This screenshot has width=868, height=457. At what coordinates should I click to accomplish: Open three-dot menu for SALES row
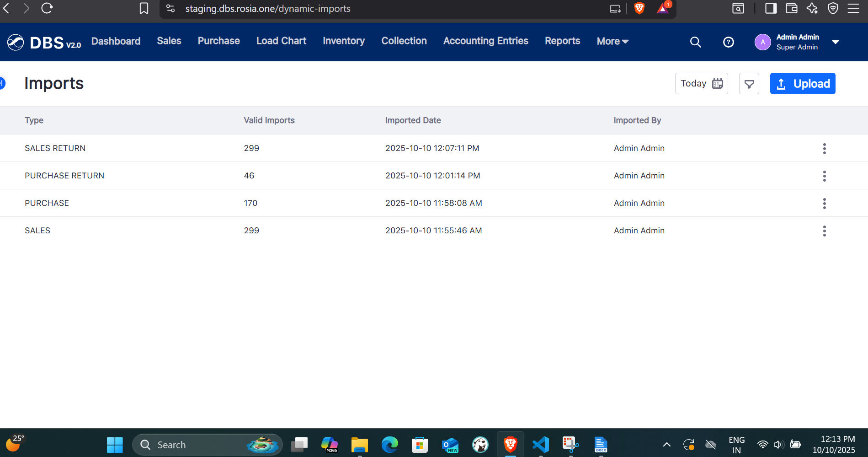point(824,231)
